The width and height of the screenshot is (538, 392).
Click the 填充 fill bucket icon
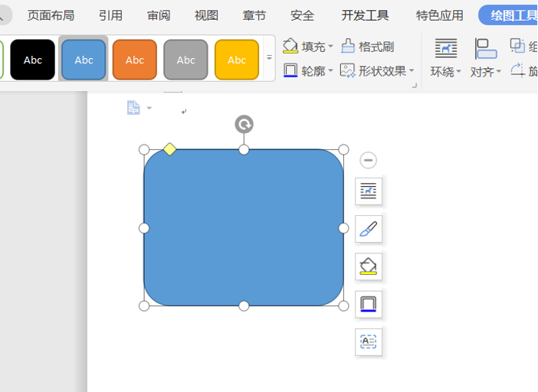[290, 46]
